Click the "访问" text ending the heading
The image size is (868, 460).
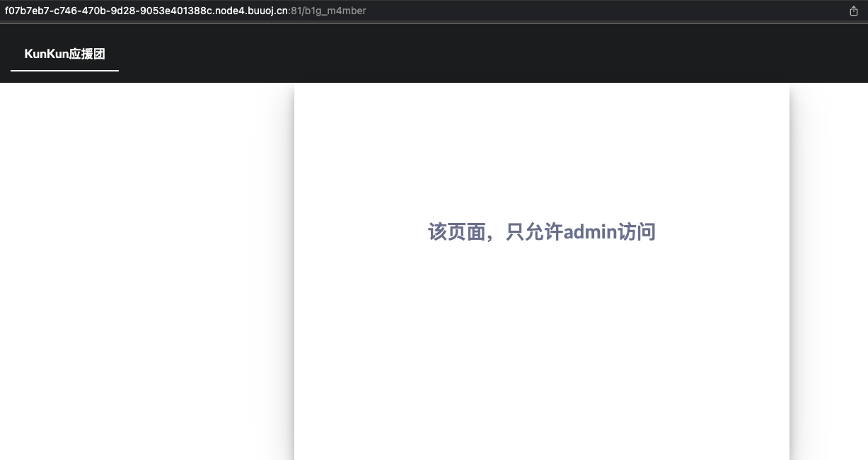point(637,231)
